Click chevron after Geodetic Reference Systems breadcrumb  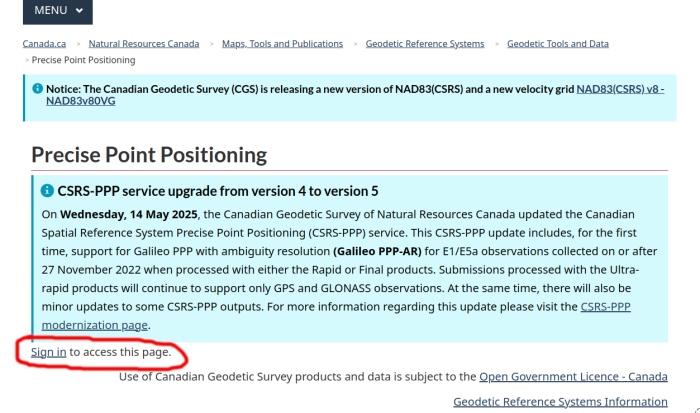(x=495, y=44)
